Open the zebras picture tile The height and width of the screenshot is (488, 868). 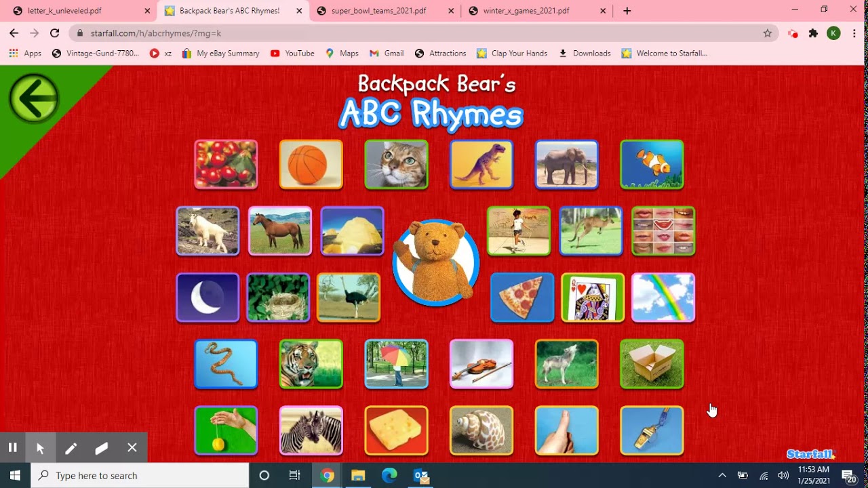coord(311,430)
